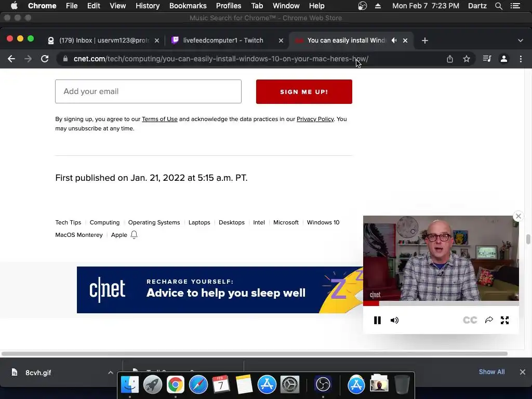Image resolution: width=532 pixels, height=399 pixels.
Task: Open the Apple tag link
Action: click(119, 235)
